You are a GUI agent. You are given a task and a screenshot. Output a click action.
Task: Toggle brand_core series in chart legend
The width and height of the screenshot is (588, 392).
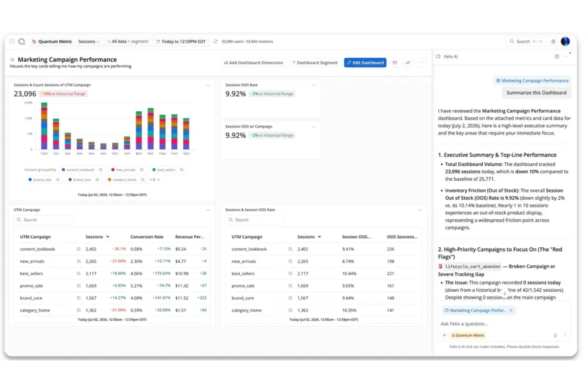(80, 180)
